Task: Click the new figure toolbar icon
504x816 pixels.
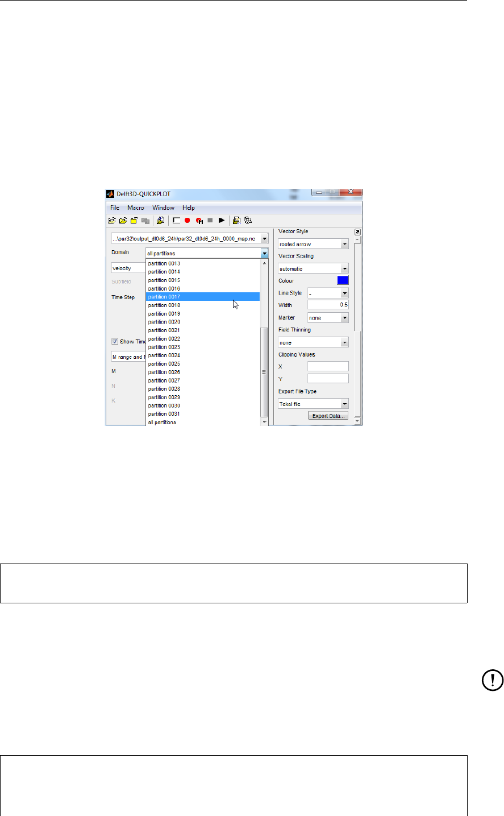Action: click(x=176, y=221)
